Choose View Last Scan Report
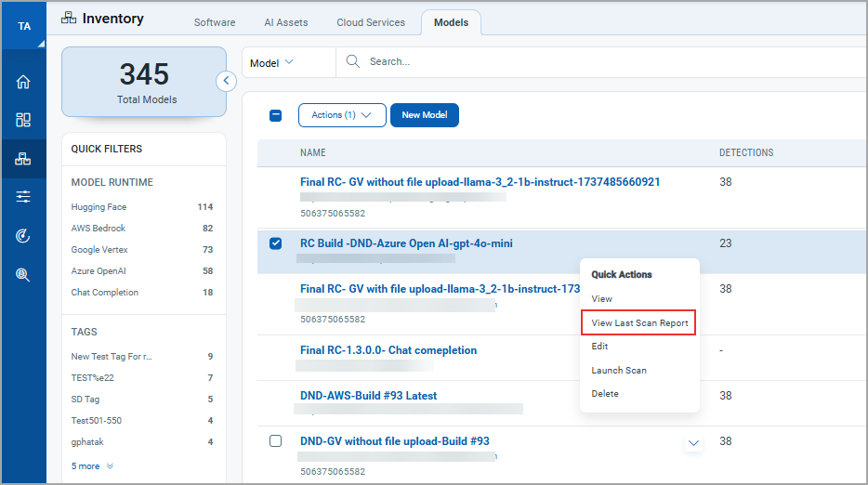Image resolution: width=868 pixels, height=485 pixels. (x=638, y=322)
